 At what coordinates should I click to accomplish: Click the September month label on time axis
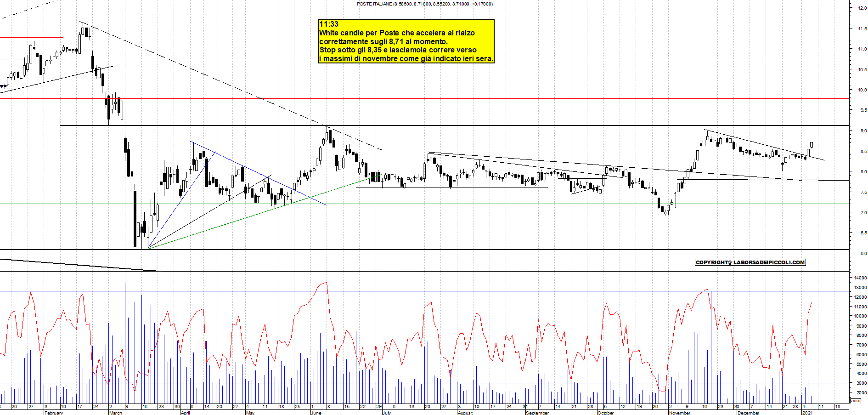point(537,413)
